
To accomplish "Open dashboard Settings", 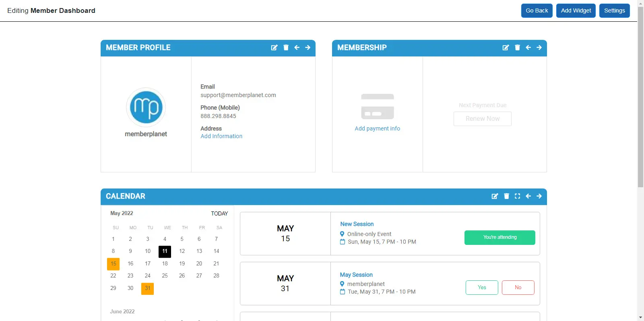I will click(x=614, y=10).
